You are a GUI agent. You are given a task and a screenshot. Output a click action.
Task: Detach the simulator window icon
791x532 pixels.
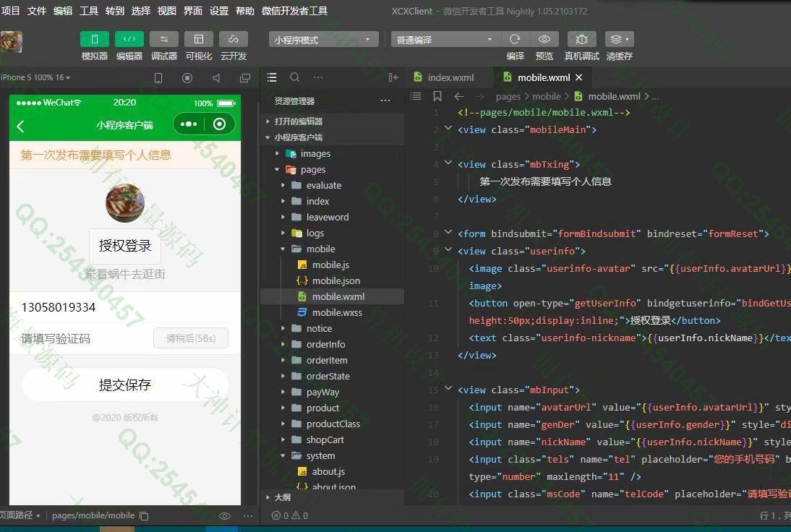pos(245,77)
